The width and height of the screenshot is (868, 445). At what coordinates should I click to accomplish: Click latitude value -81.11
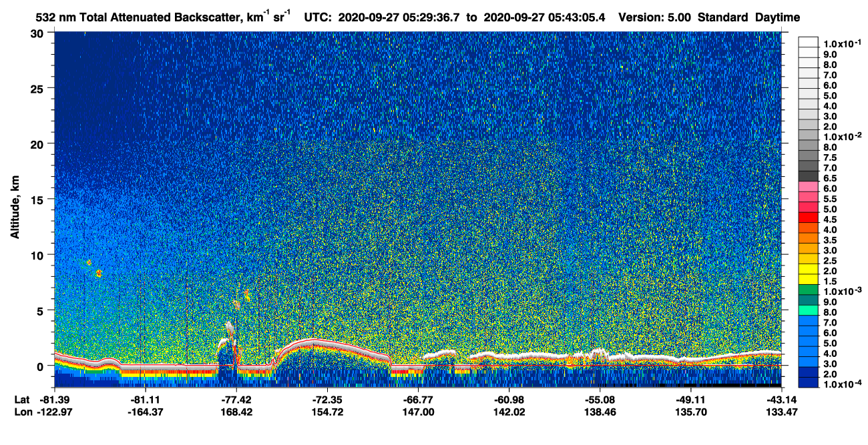[145, 399]
